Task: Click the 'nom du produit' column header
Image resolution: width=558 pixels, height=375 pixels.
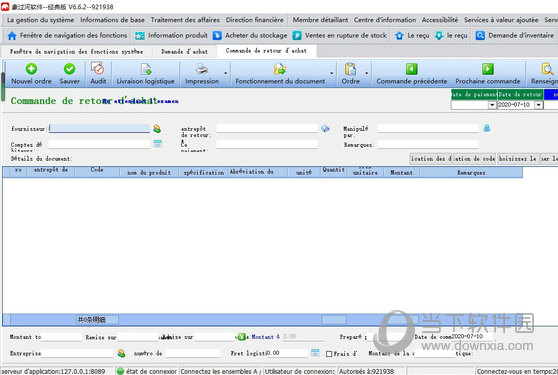Action: coord(149,172)
